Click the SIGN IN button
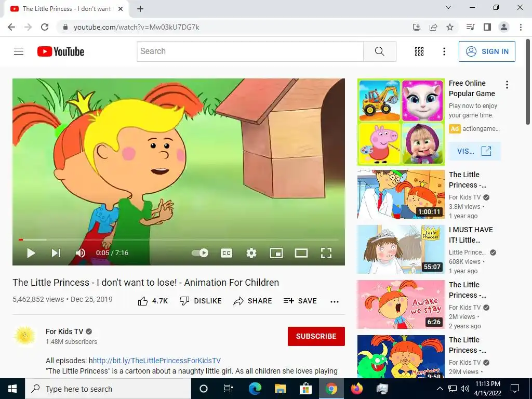This screenshot has height=399, width=532. [487, 51]
